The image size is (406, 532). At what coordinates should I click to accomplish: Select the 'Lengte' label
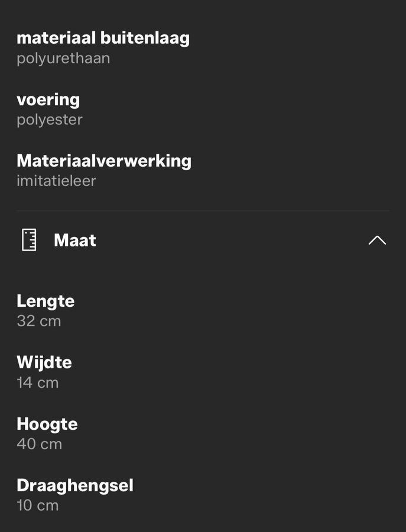point(46,301)
